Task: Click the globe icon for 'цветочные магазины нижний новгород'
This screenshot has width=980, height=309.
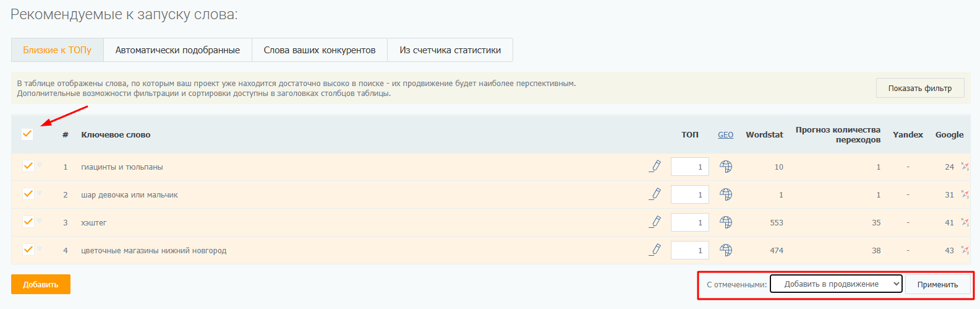Action: tap(726, 250)
